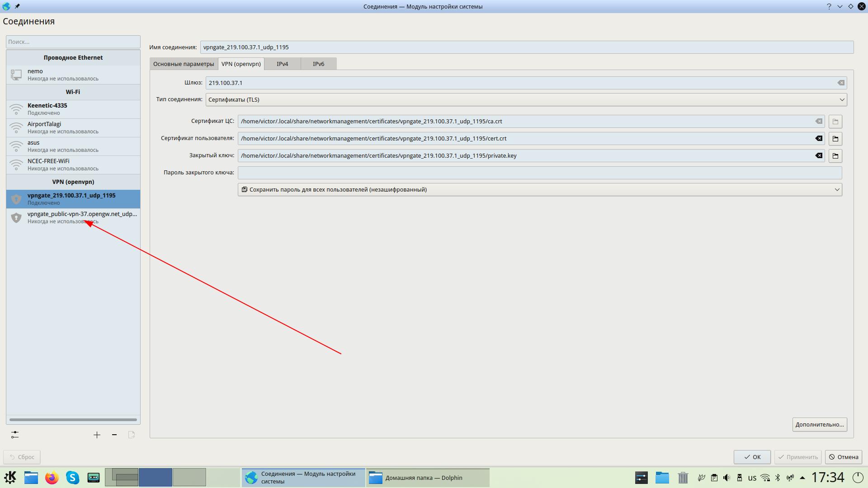This screenshot has height=488, width=868.
Task: Open the Основные параметры tab
Action: coord(184,64)
